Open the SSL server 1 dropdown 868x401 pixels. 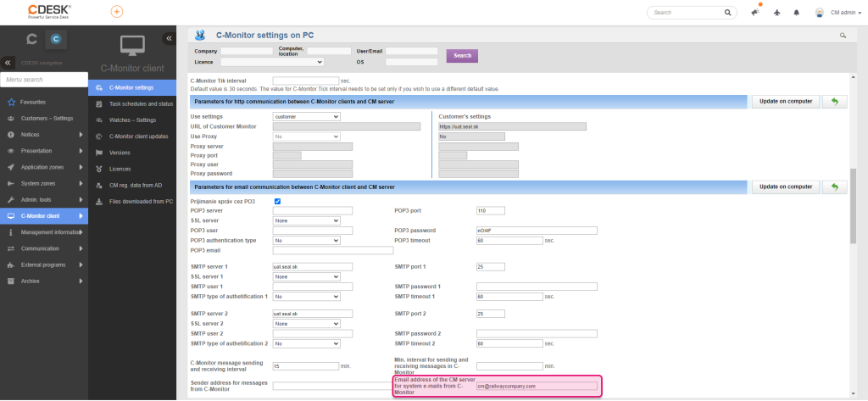click(307, 276)
